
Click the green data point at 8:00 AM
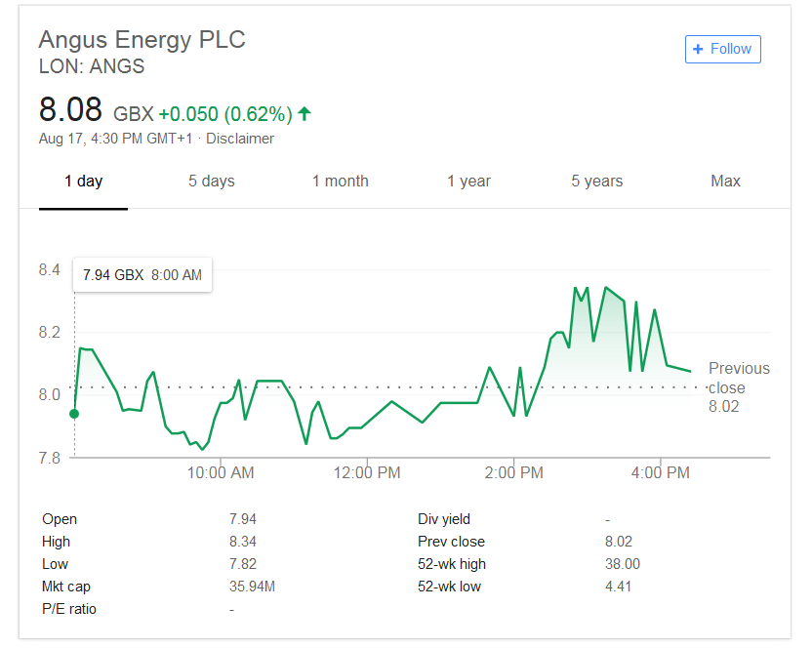pyautogui.click(x=74, y=414)
